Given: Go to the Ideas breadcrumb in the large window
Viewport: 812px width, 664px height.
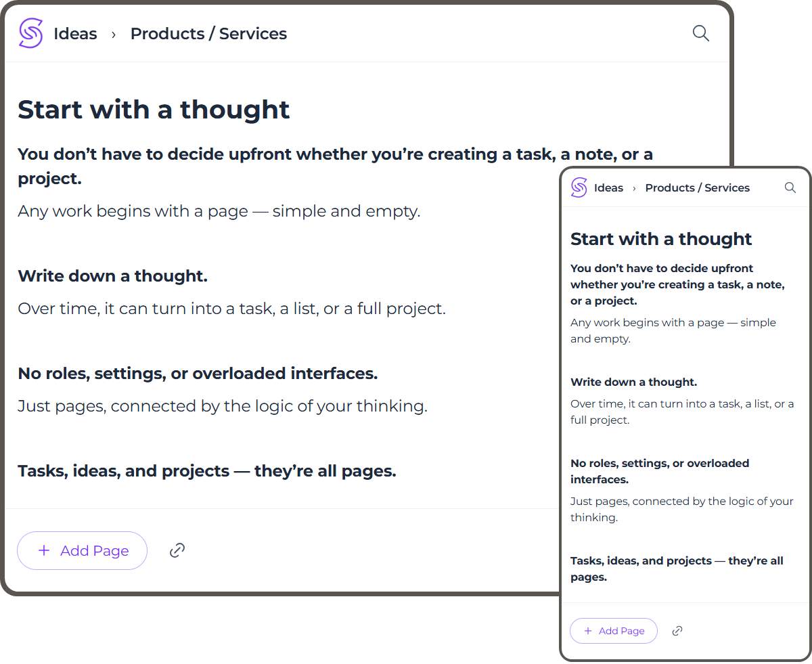Looking at the screenshot, I should point(75,34).
